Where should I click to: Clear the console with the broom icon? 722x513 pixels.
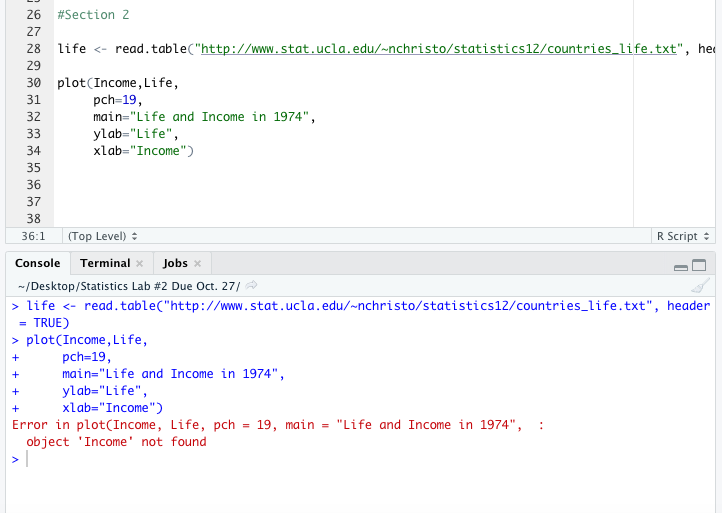(x=700, y=285)
